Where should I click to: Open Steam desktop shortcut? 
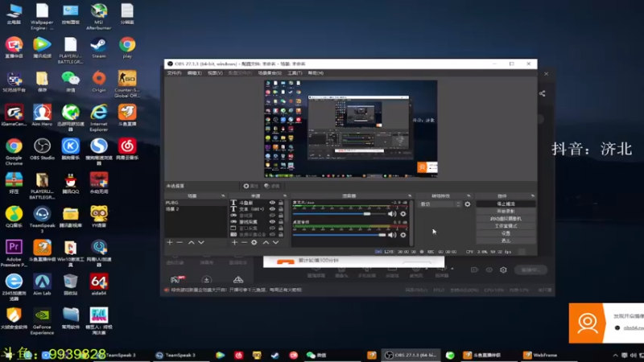pyautogui.click(x=98, y=47)
